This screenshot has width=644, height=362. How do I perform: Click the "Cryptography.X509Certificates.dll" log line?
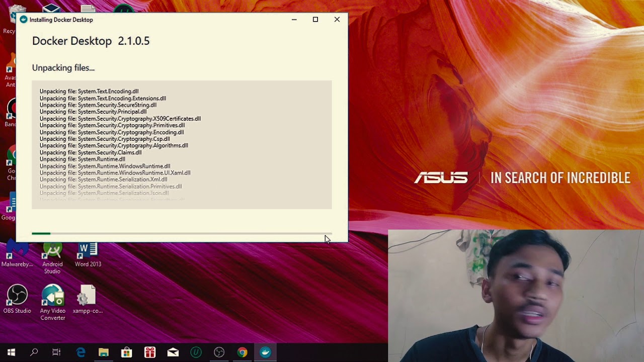120,119
